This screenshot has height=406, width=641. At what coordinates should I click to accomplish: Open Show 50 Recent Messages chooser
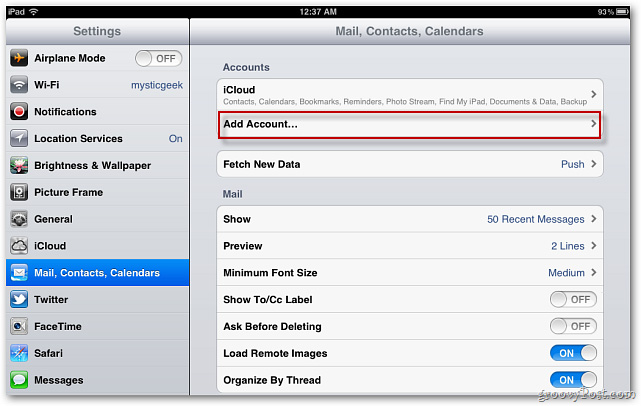(409, 219)
